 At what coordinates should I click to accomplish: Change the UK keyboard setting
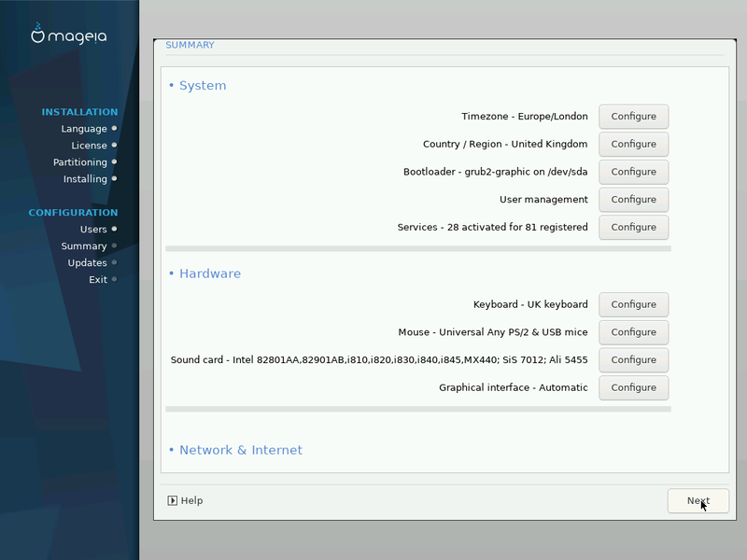point(633,304)
